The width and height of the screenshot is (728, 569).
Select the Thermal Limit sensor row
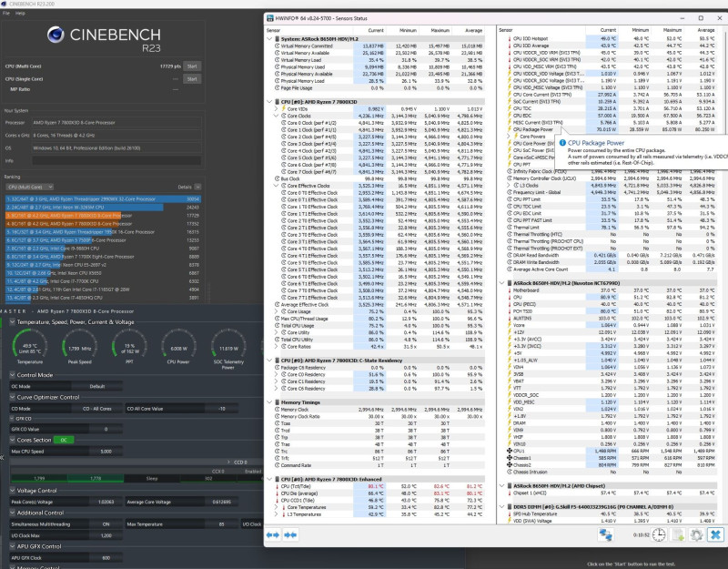[x=611, y=228]
